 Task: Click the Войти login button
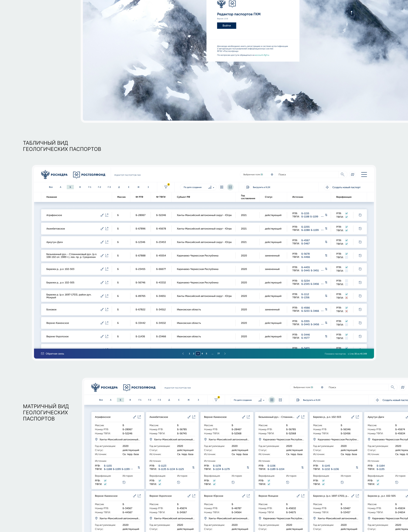(x=226, y=26)
